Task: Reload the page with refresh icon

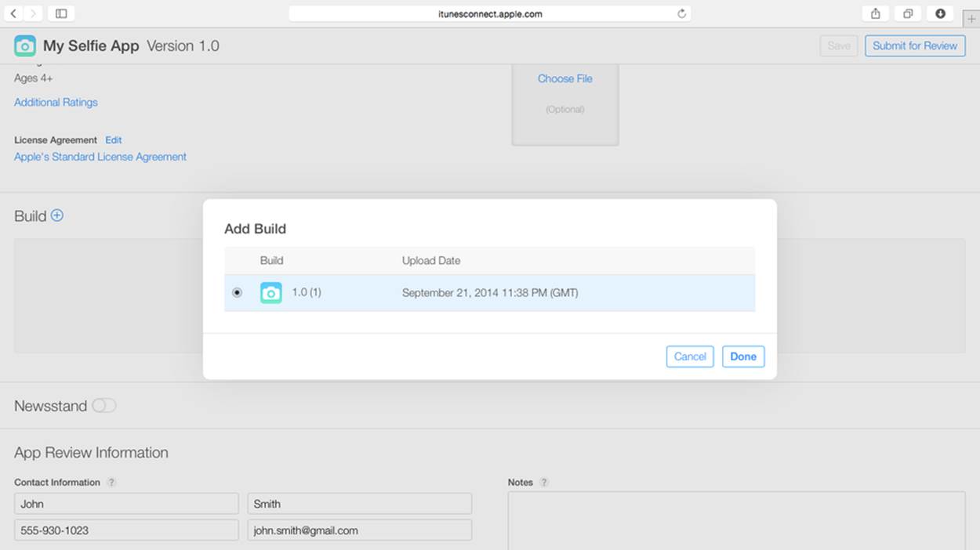Action: tap(681, 13)
